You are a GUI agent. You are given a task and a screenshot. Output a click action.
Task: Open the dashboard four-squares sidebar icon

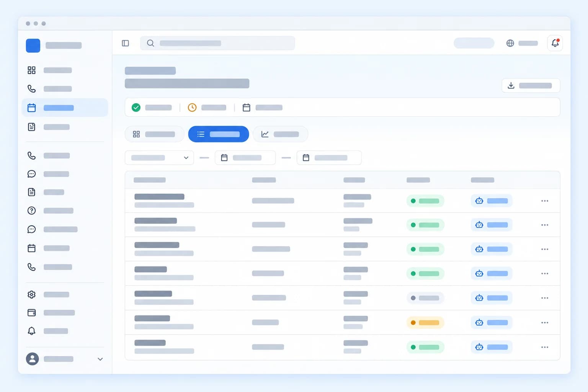click(31, 70)
